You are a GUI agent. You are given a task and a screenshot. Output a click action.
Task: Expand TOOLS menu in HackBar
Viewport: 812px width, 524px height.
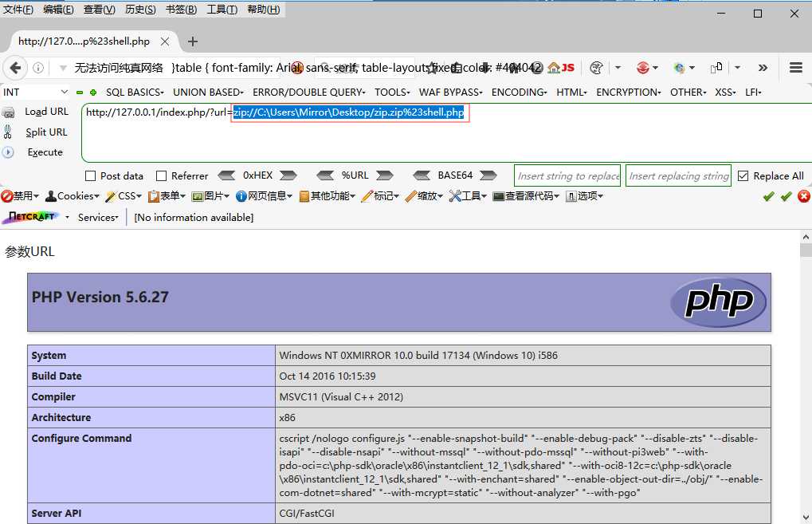click(392, 93)
